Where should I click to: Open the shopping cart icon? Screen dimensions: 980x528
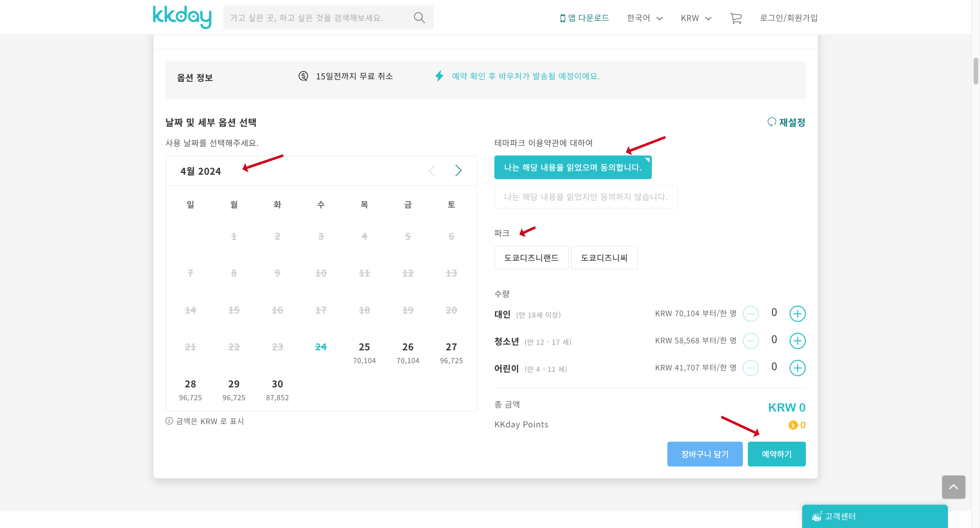coord(736,18)
